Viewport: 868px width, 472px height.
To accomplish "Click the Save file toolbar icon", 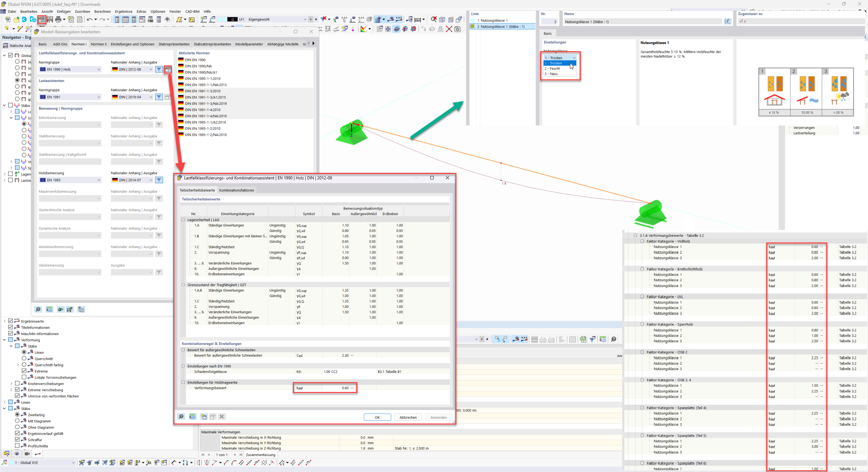I will point(50,19).
